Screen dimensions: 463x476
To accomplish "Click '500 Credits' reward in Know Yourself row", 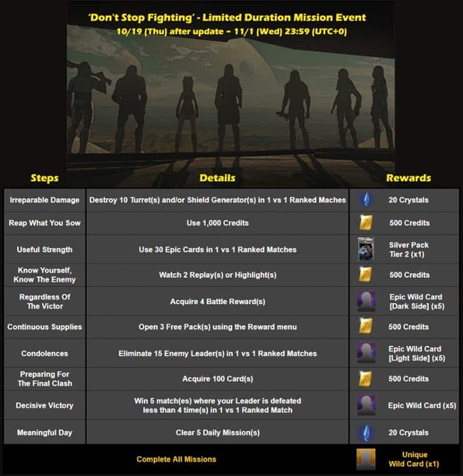I will [409, 275].
